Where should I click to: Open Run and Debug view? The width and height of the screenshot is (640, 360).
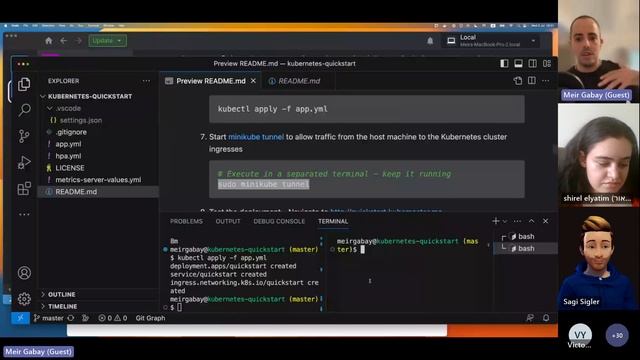24,162
